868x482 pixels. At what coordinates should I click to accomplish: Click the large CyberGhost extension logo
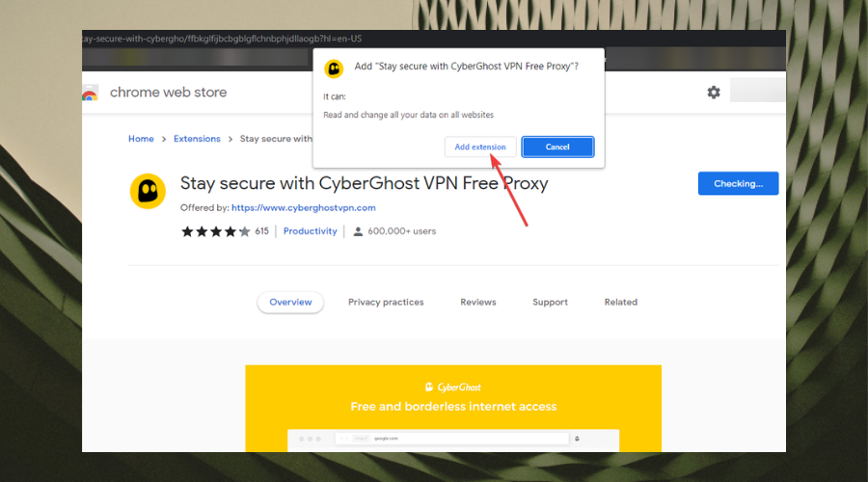148,192
